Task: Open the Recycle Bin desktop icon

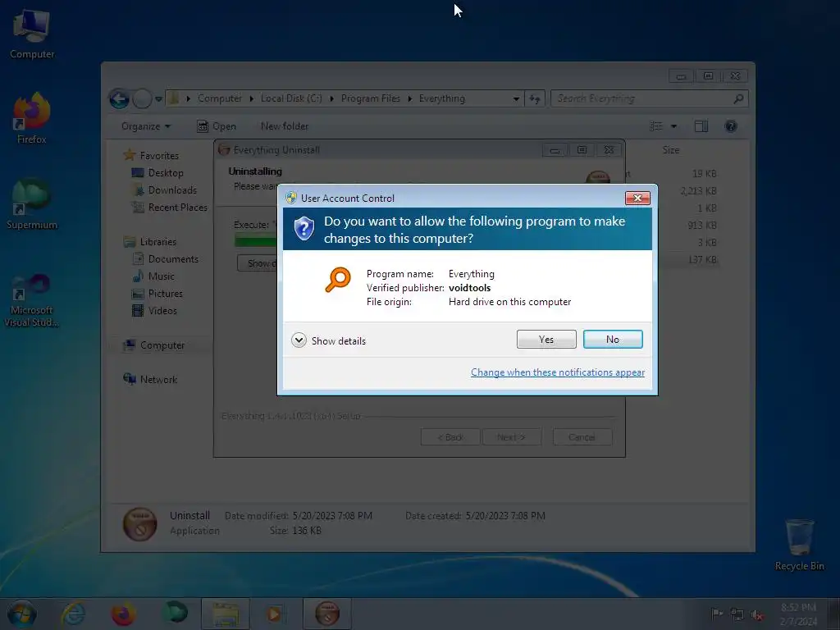Action: click(x=799, y=545)
